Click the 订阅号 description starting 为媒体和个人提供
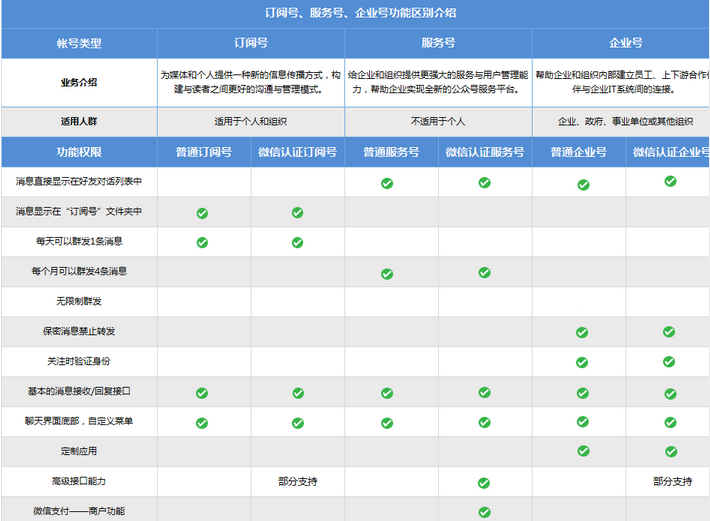This screenshot has height=521, width=710. pyautogui.click(x=250, y=82)
